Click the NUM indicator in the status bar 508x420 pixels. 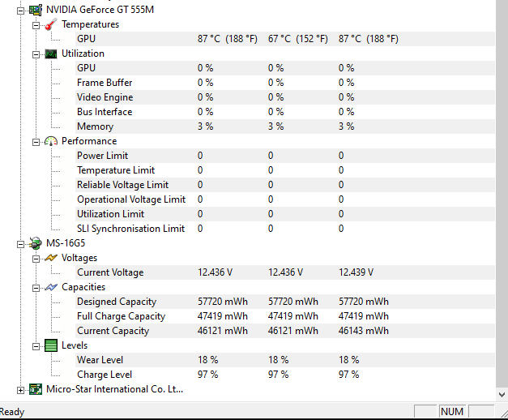452,412
